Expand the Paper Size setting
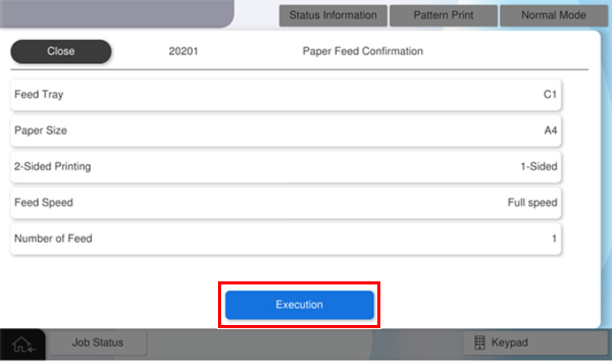Image resolution: width=613 pixels, height=364 pixels. (286, 131)
